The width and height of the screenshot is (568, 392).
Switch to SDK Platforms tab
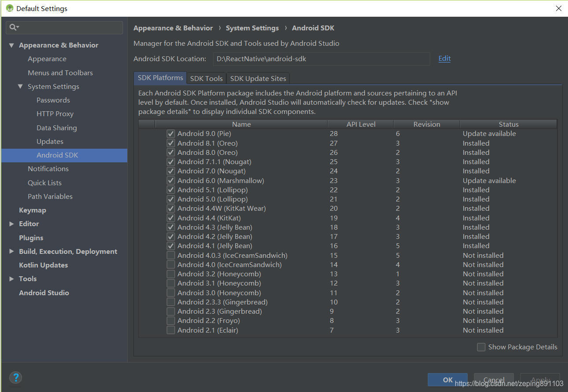(160, 78)
